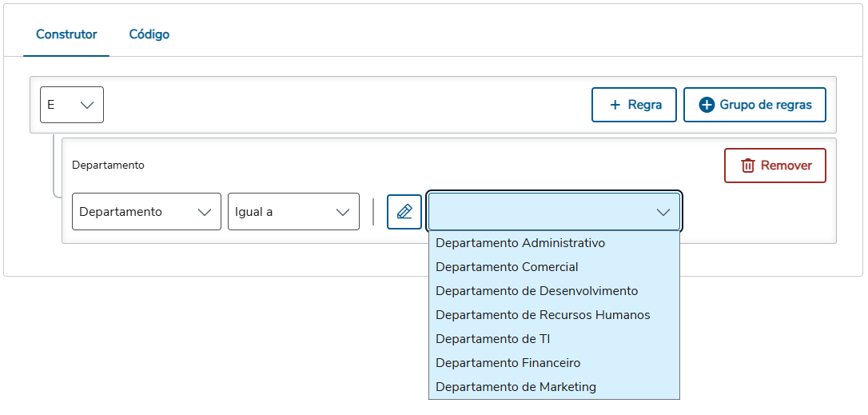Image resolution: width=868 pixels, height=415 pixels.
Task: Click the plus-circle icon for Grupo de regras
Action: tap(707, 105)
